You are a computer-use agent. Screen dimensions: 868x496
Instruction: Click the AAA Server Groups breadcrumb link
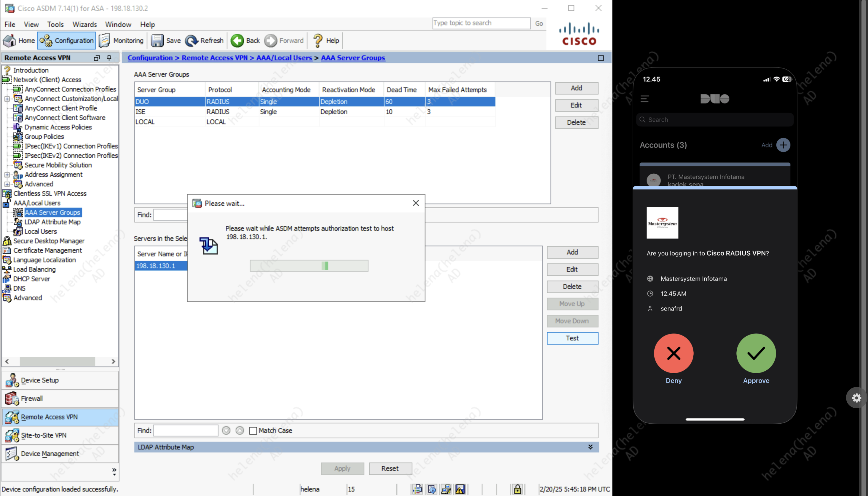353,58
